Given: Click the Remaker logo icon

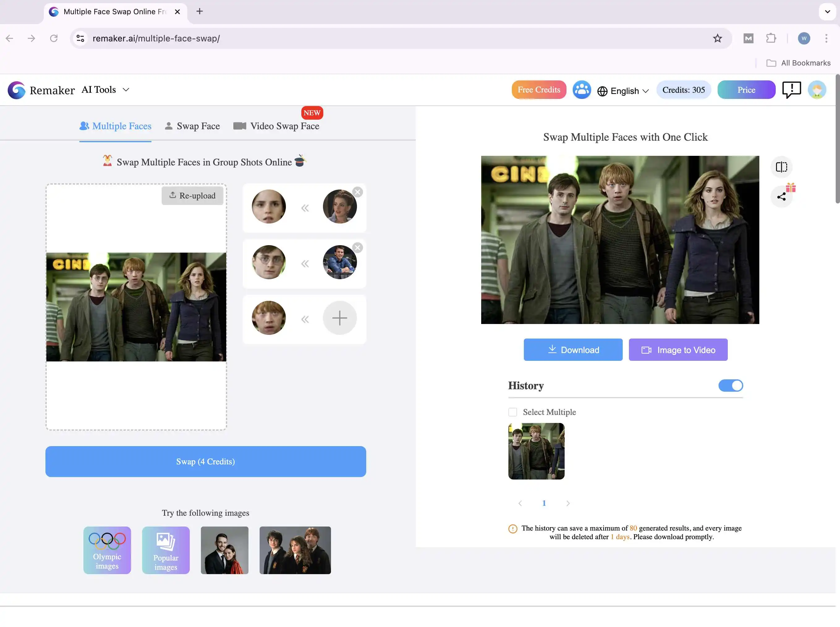Looking at the screenshot, I should point(17,90).
